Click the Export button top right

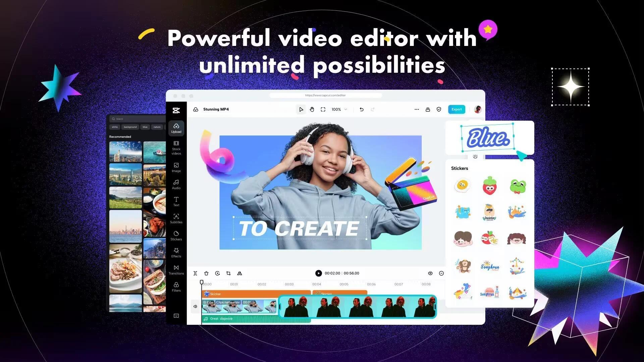click(x=457, y=109)
